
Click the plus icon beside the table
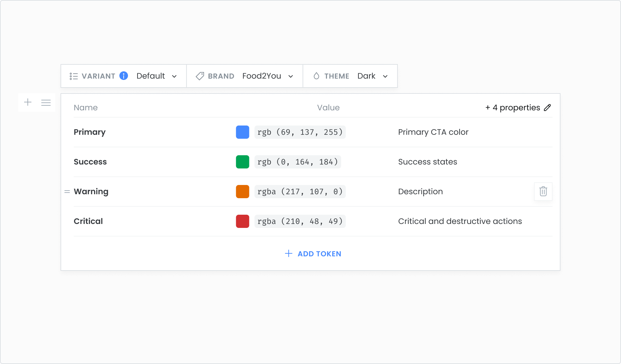tap(28, 102)
